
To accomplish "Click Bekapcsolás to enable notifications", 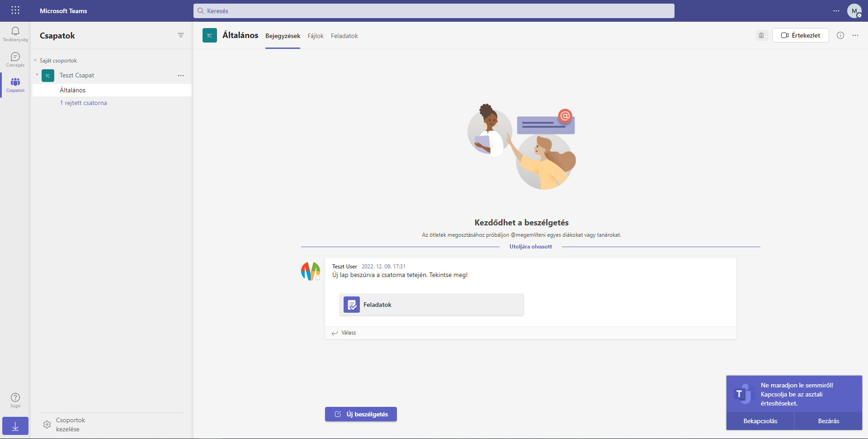I will [760, 421].
